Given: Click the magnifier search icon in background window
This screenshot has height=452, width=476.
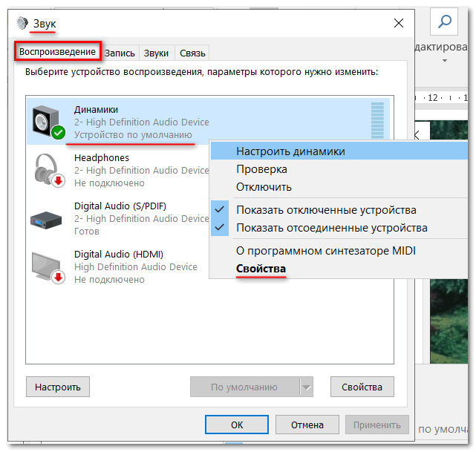Looking at the screenshot, I should coord(444,22).
